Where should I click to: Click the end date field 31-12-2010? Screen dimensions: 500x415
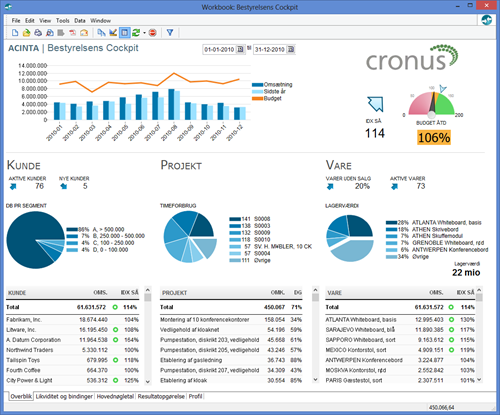point(270,49)
